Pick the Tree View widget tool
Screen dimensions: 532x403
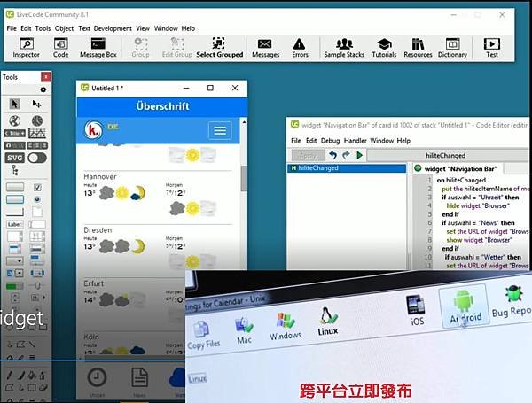[14, 170]
